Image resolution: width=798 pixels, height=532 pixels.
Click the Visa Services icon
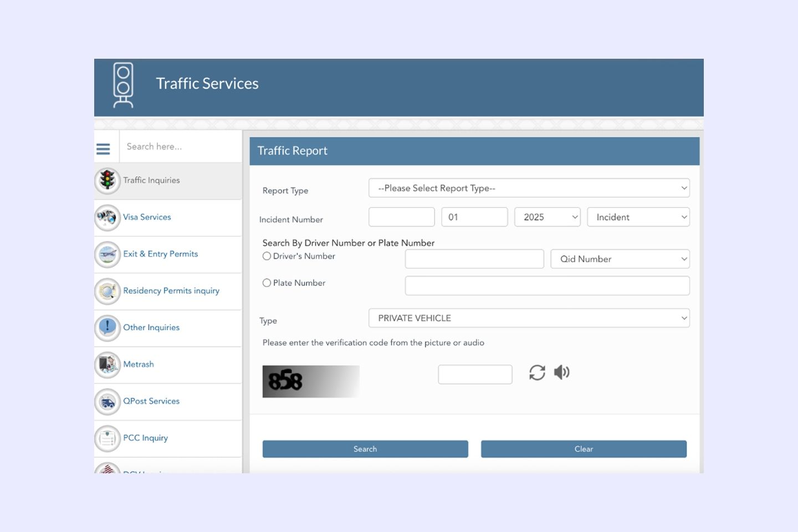click(x=108, y=217)
